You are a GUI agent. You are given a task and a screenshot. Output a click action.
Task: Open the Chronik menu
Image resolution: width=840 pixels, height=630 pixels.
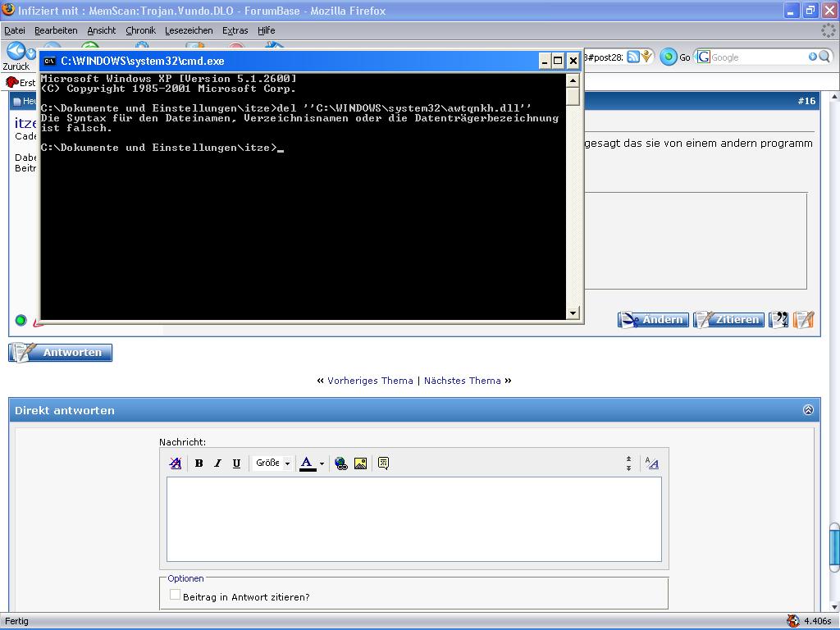(140, 30)
